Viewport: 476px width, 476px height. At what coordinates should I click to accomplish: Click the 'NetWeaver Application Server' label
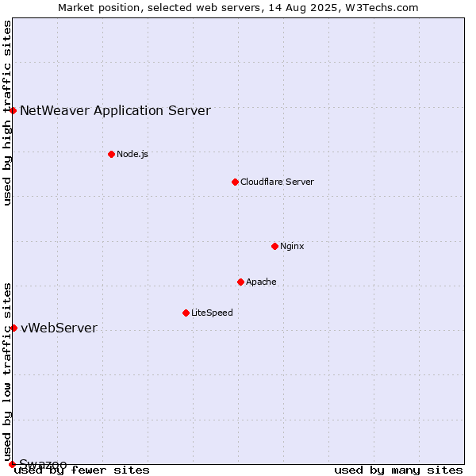(115, 110)
